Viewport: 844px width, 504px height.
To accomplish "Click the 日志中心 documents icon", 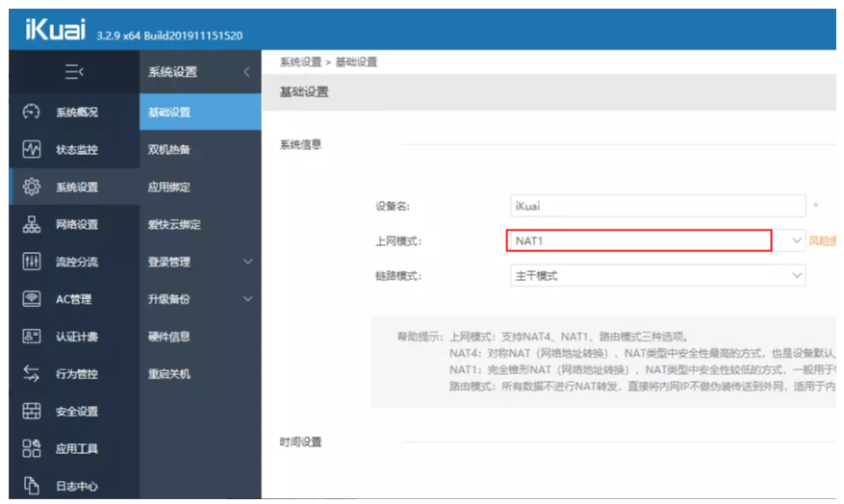I will point(31,485).
